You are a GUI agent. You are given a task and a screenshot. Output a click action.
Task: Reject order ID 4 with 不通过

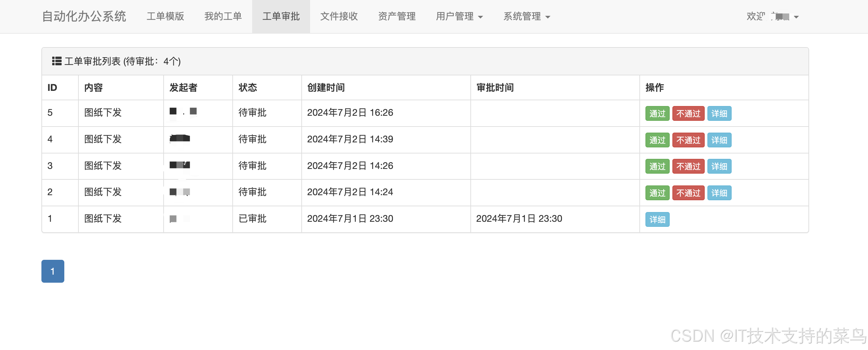tap(688, 140)
